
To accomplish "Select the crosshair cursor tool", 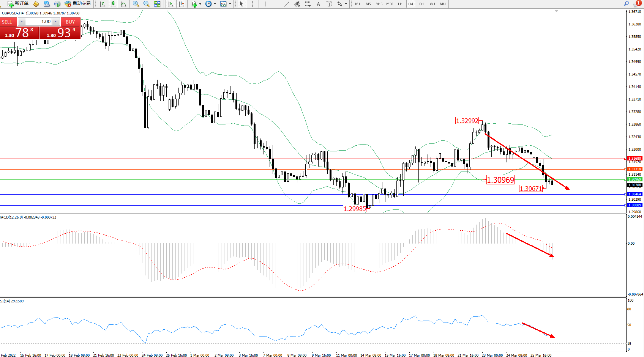I will 252,4.
